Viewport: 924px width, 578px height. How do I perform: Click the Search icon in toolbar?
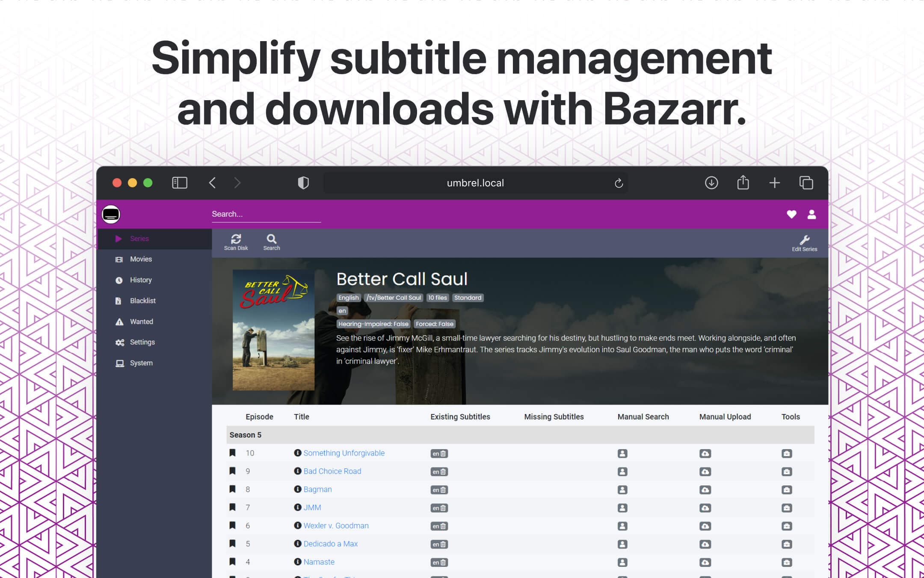coord(271,241)
